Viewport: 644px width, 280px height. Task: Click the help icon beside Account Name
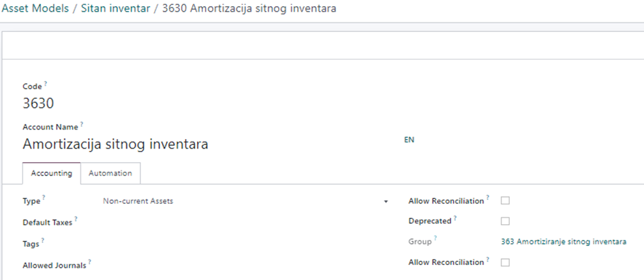pos(82,124)
